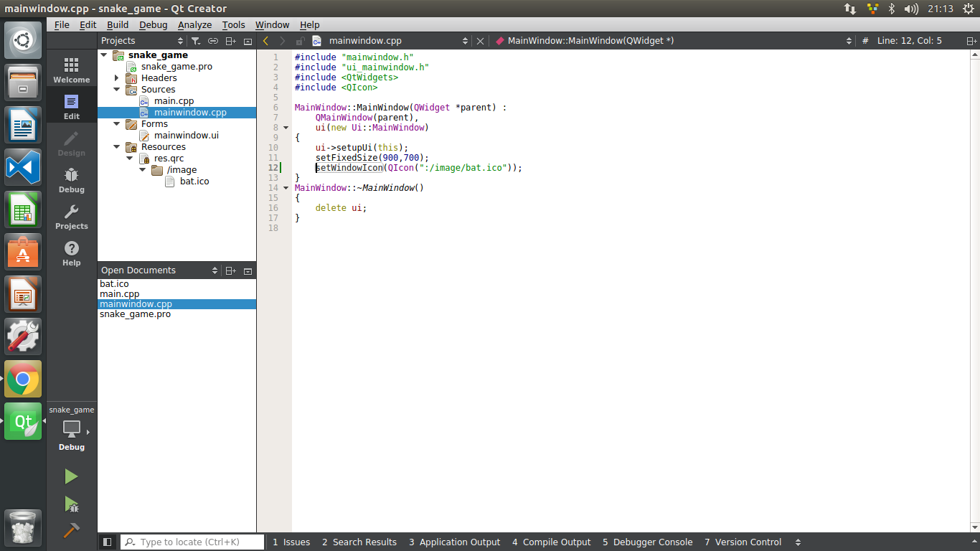Screen dimensions: 980x551
Task: Build project using the hammer icon
Action: tap(71, 530)
